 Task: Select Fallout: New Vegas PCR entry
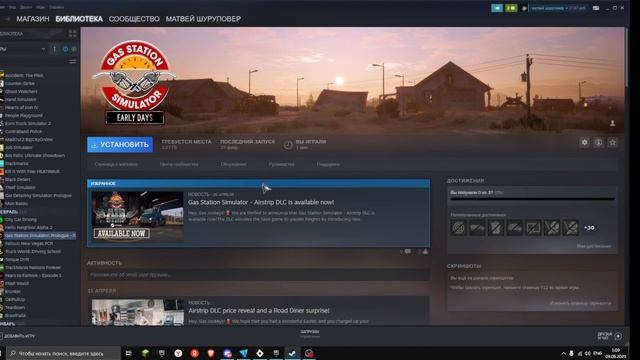tap(29, 243)
